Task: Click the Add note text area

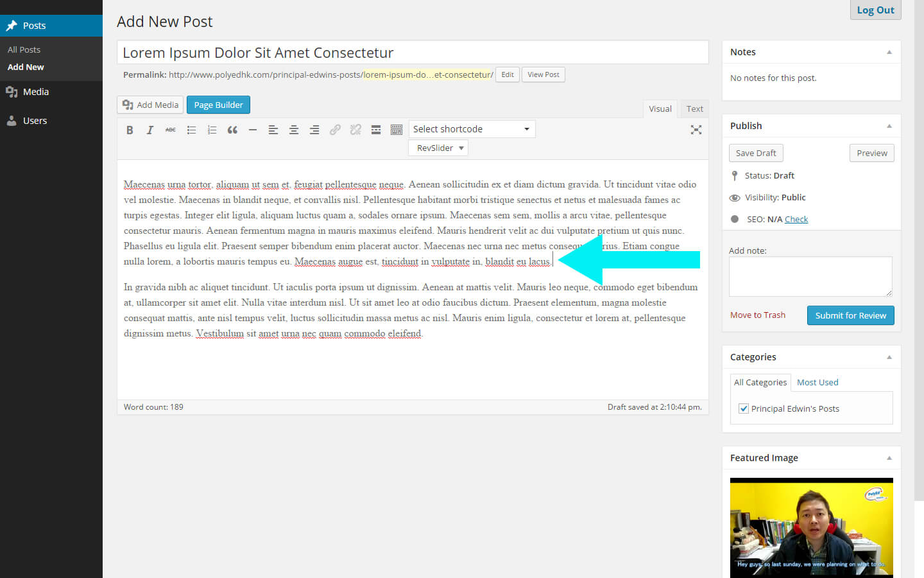Action: (x=810, y=276)
